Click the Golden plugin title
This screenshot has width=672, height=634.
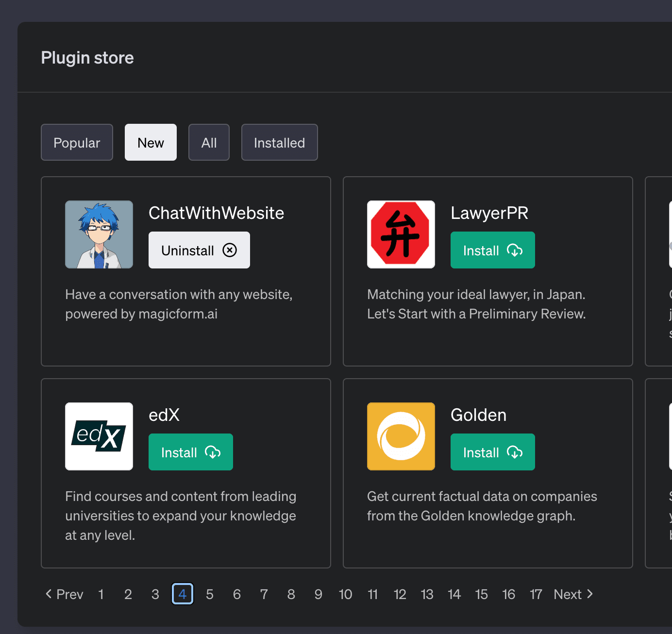[x=479, y=415]
